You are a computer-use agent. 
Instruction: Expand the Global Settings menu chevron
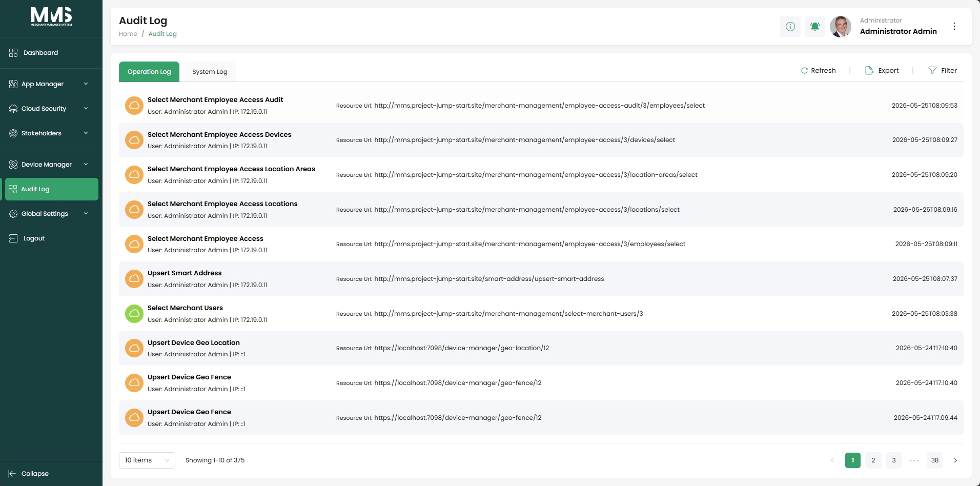pyautogui.click(x=86, y=214)
